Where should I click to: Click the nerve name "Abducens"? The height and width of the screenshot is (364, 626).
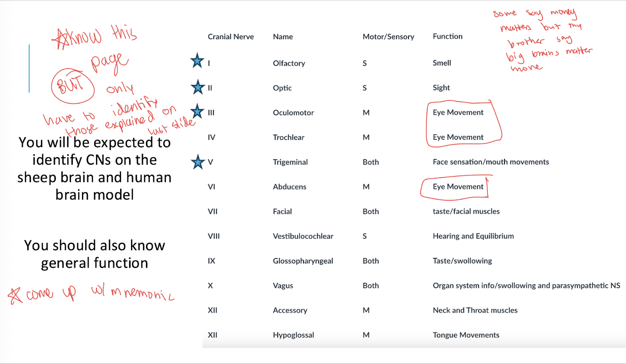[290, 187]
